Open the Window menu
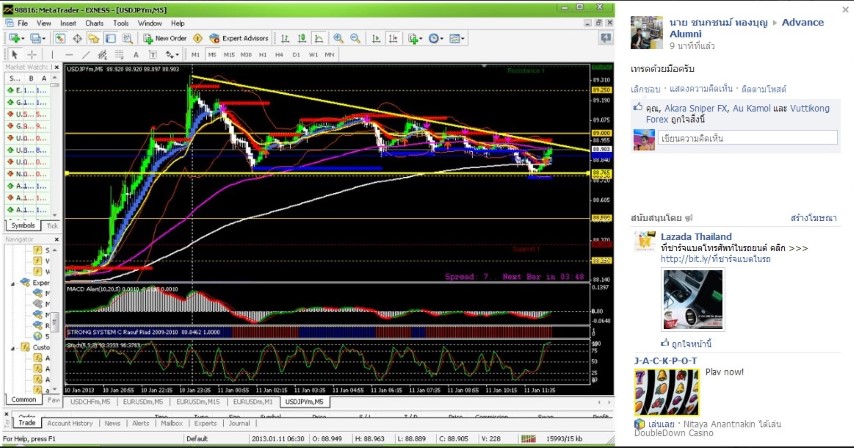Screen dimensions: 854x448 150,23
